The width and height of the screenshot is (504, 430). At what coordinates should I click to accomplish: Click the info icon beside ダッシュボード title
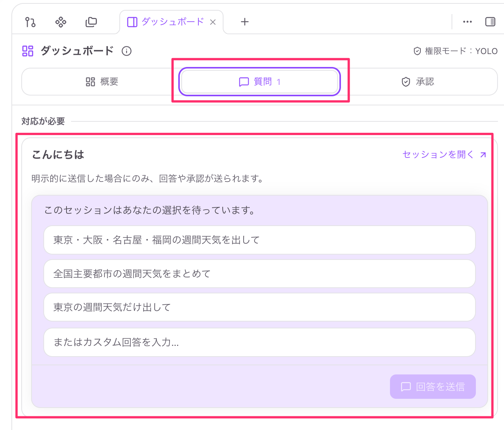127,51
